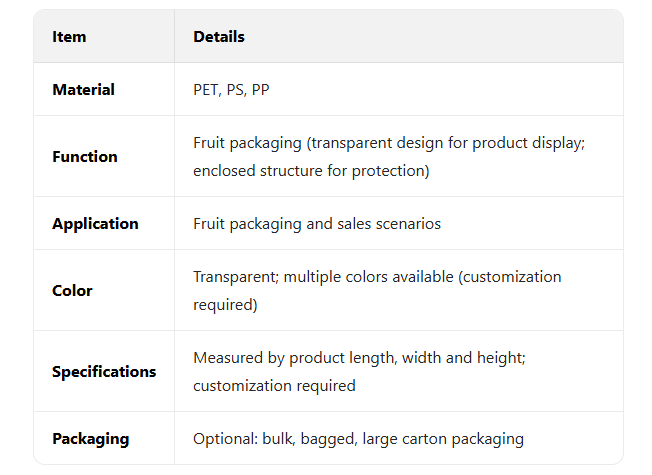Click 'customization required' in the Specifications row
The height and width of the screenshot is (475, 652).
(x=274, y=386)
